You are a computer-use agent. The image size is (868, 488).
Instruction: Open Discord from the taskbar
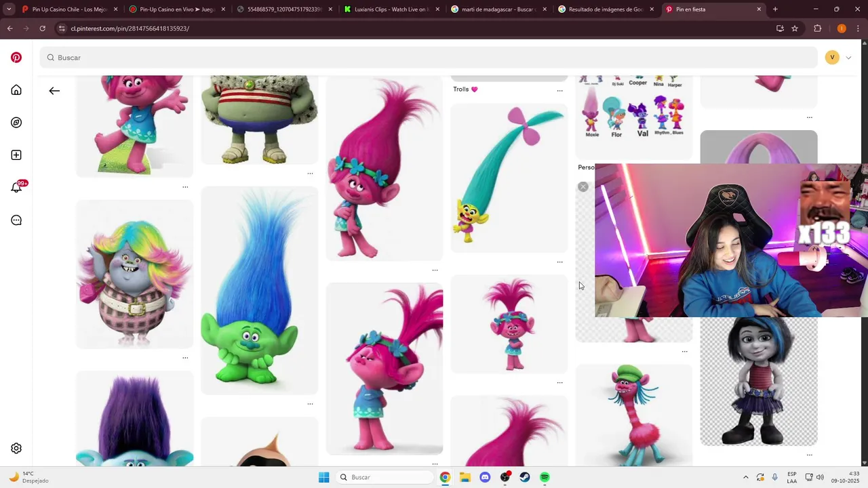pos(485,477)
